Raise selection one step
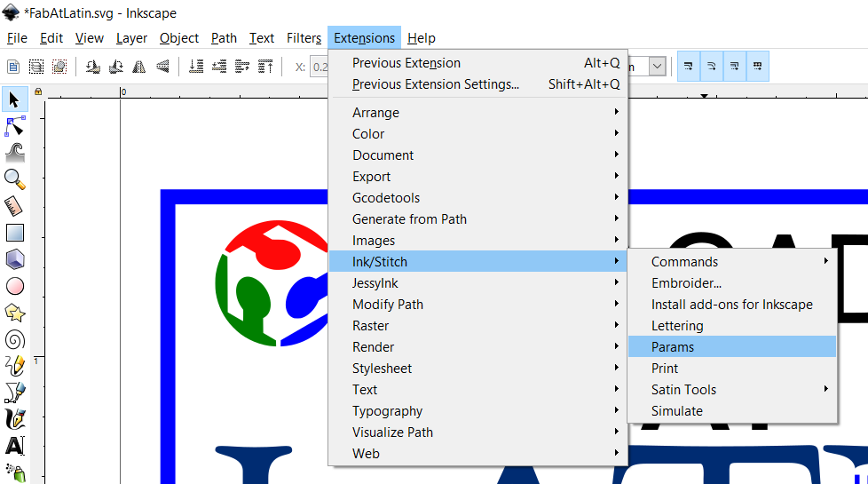This screenshot has width=868, height=484. [x=242, y=67]
